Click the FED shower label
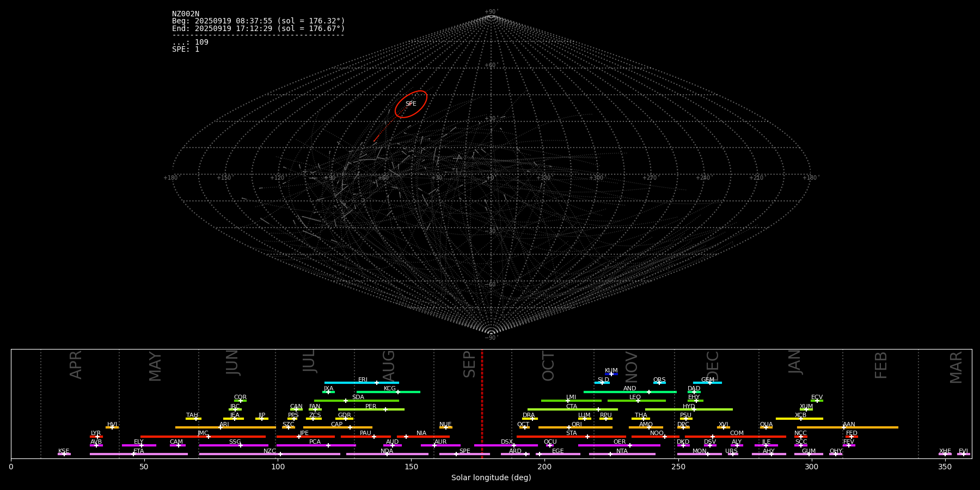The height and width of the screenshot is (490, 980). click(x=852, y=433)
